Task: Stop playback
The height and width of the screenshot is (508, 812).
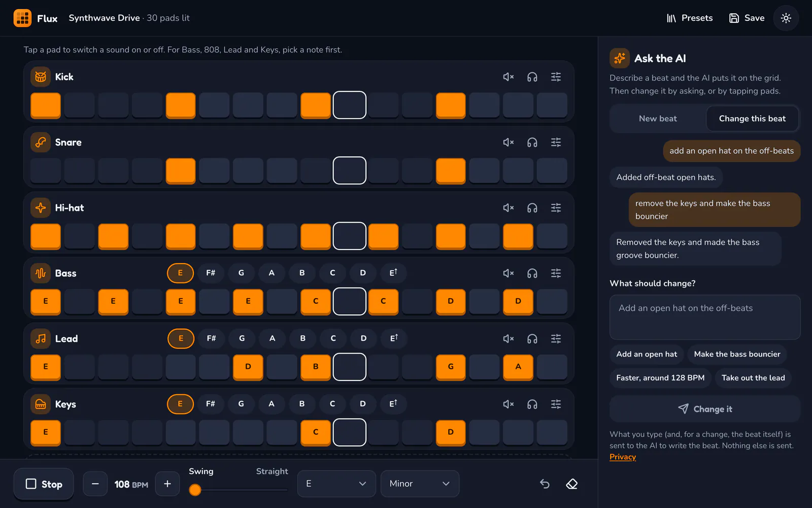Action: pos(44,484)
